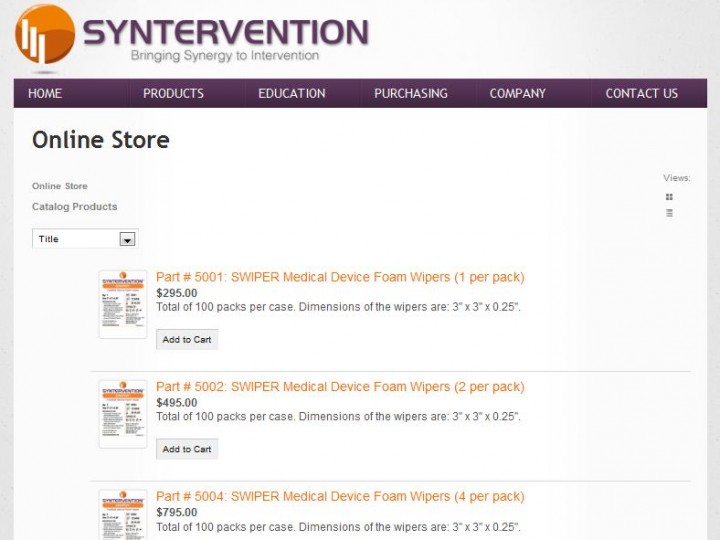Click the Catalog Products heading
720x540 pixels.
pyautogui.click(x=74, y=207)
